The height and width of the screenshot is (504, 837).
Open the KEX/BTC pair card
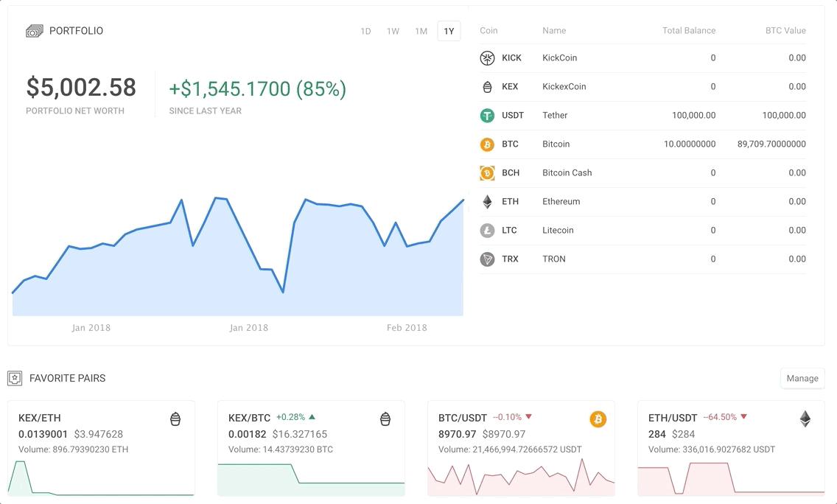[311, 449]
